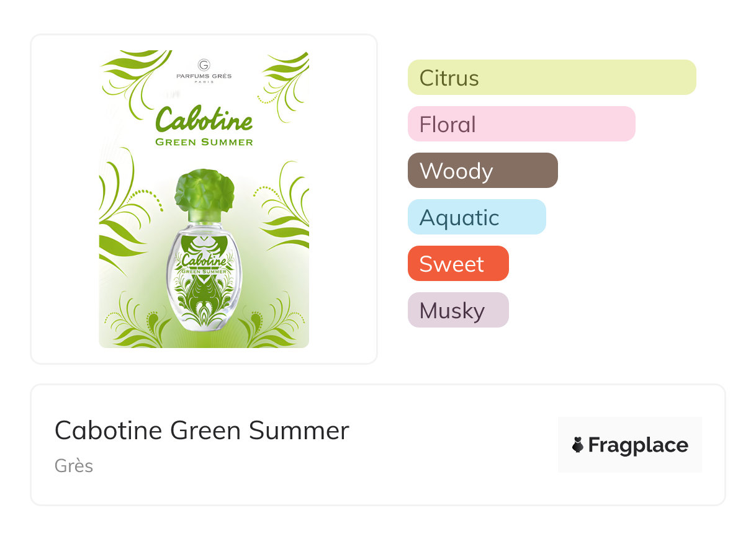The width and height of the screenshot is (756, 536).
Task: Click the brown Woody accord bar
Action: coord(482,171)
